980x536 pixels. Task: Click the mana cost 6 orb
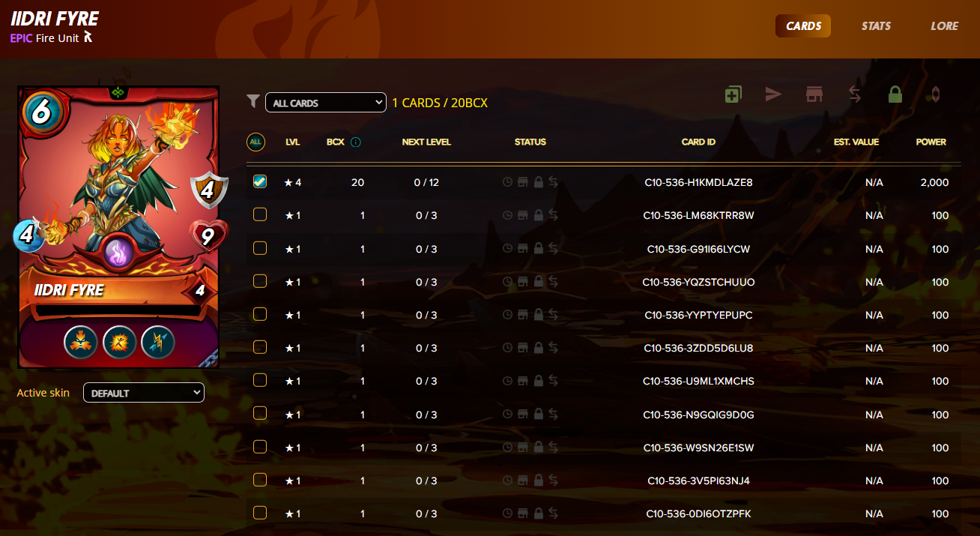(42, 112)
